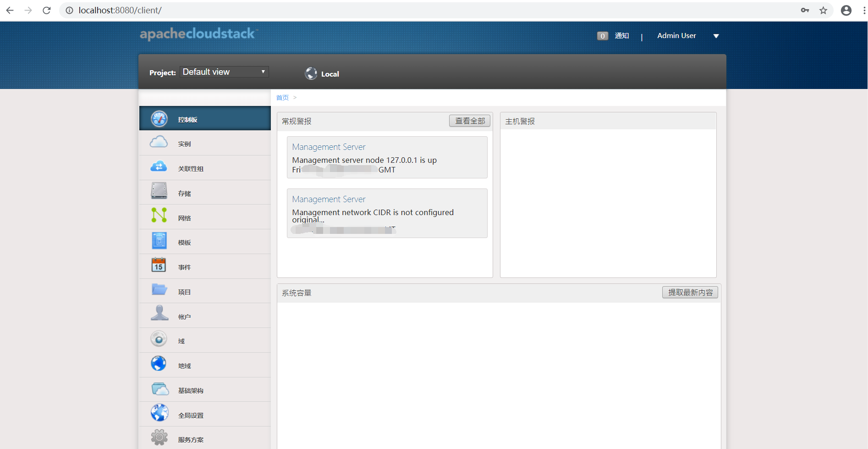Click the 事件 calendar icon
This screenshot has height=449, width=868.
coord(159,265)
